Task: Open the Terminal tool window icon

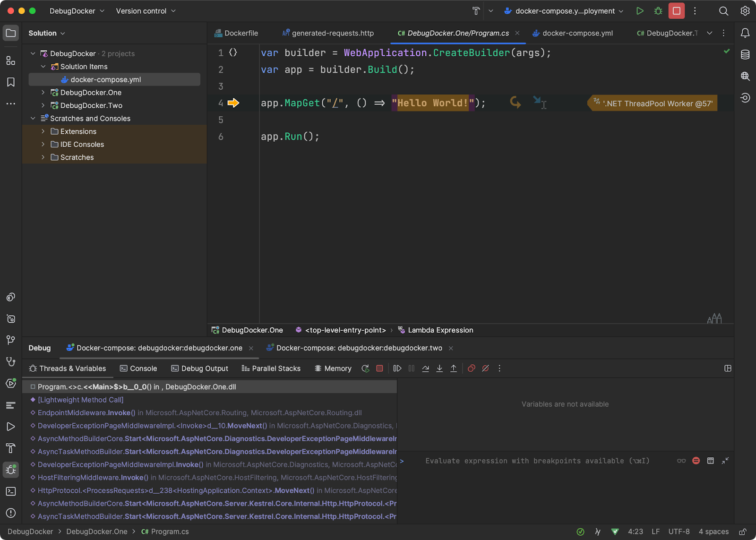Action: pos(11,491)
